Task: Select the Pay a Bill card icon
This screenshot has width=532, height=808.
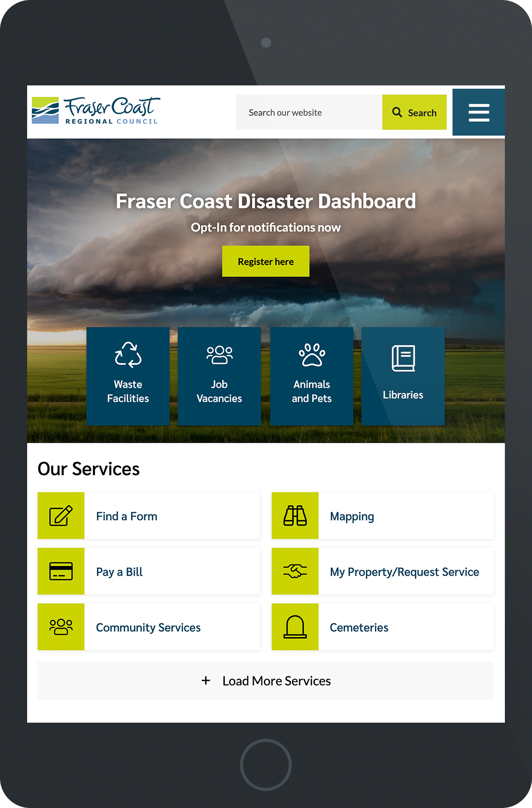Action: coord(61,572)
